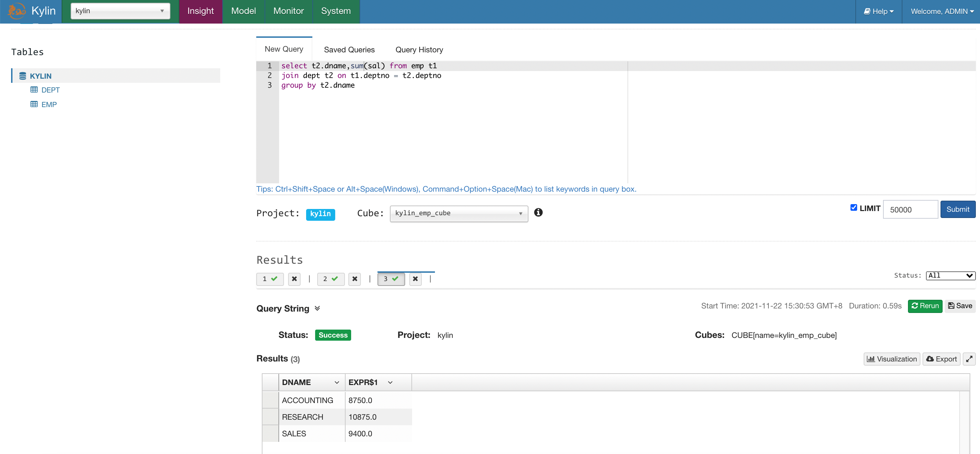Click the 10875.0 value cell
980x454 pixels.
[378, 417]
